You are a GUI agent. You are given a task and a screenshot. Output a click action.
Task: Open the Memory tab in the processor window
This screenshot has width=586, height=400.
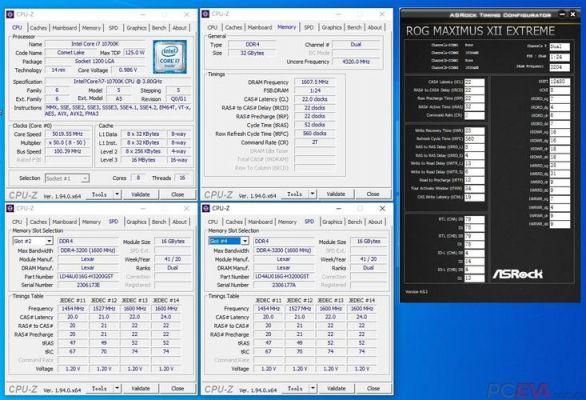coord(91,28)
